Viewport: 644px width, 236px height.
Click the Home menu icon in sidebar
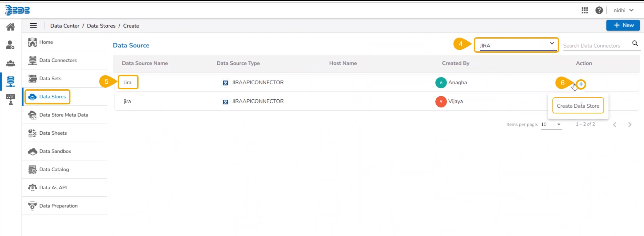(33, 42)
